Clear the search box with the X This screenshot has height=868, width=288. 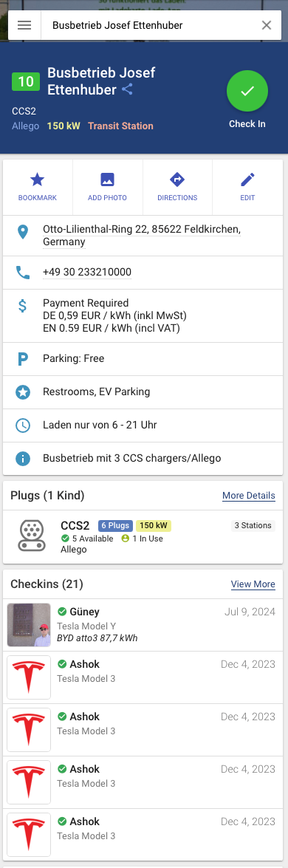pos(267,25)
